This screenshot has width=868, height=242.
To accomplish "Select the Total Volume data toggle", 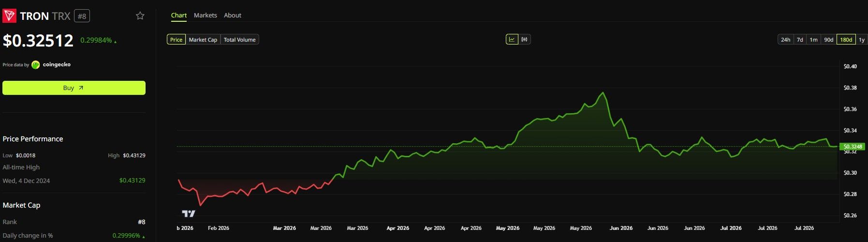I will click(x=240, y=40).
